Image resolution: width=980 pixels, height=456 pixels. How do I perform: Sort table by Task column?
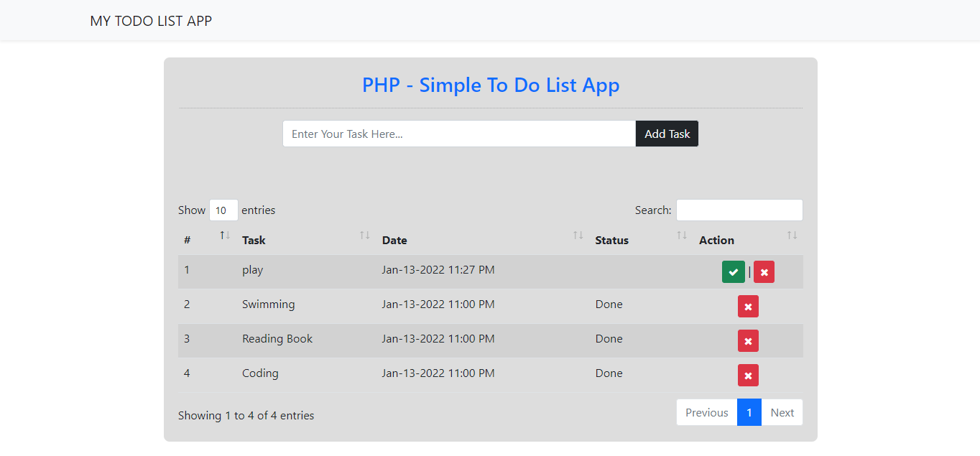[x=306, y=240]
